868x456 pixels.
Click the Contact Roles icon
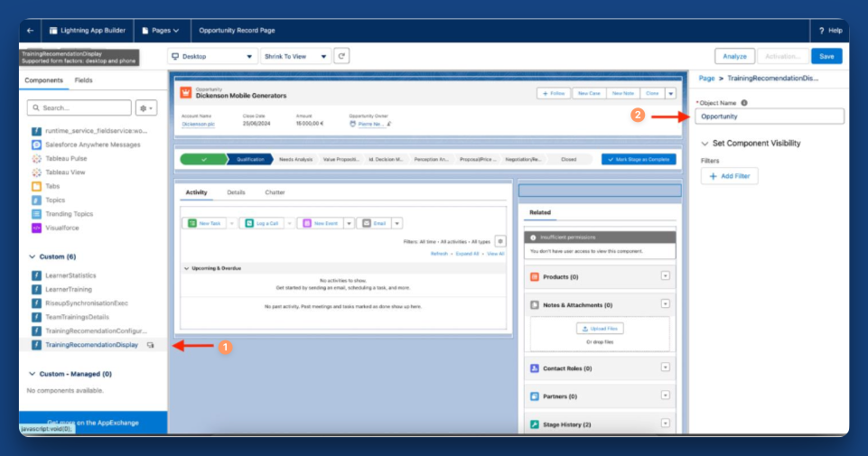[534, 368]
